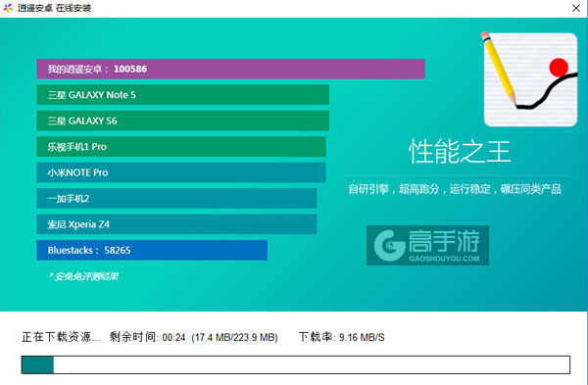Viewport: 588px width, 385px height.
Task: Select the purple 我的逍遥安卓 100586 bar
Action: tap(230, 69)
